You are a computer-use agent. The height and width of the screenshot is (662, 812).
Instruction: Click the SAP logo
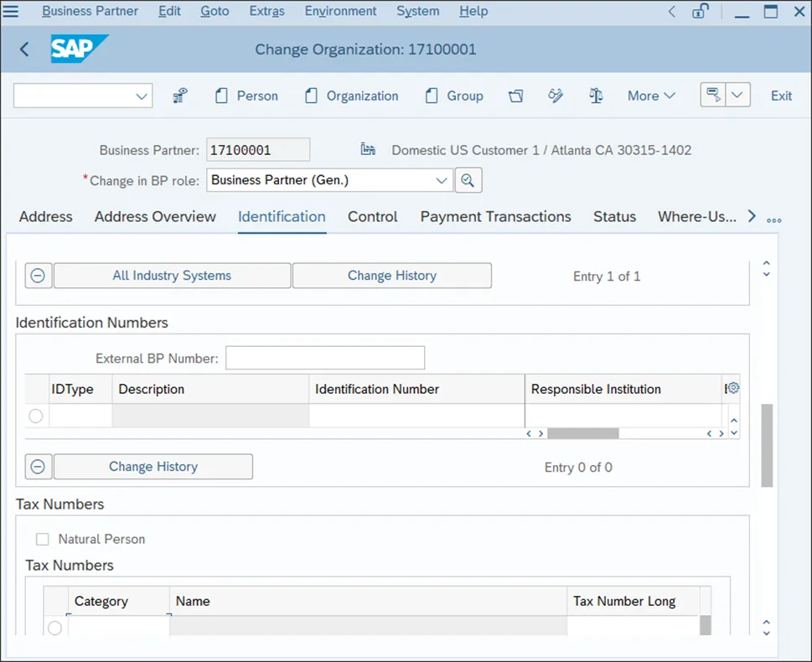point(80,49)
